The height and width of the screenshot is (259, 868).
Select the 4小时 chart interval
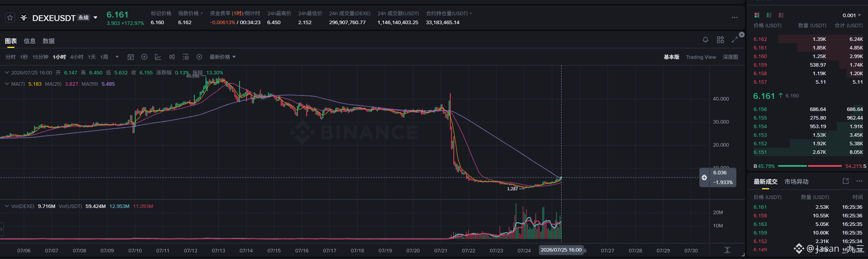click(77, 57)
